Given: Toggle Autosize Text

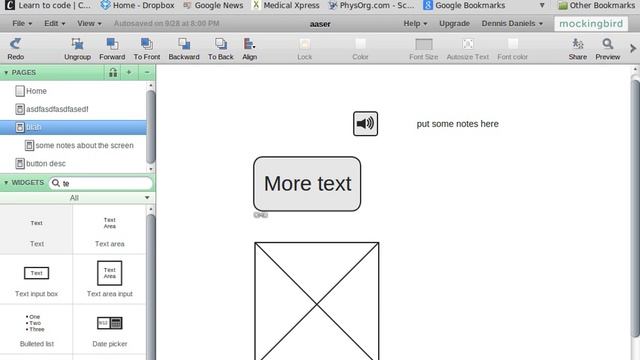Looking at the screenshot, I should point(468,49).
